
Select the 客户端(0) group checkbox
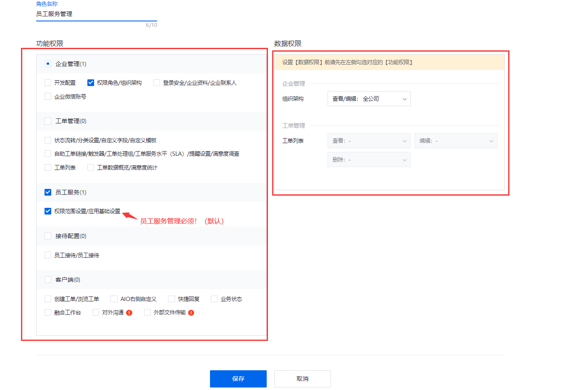click(48, 280)
